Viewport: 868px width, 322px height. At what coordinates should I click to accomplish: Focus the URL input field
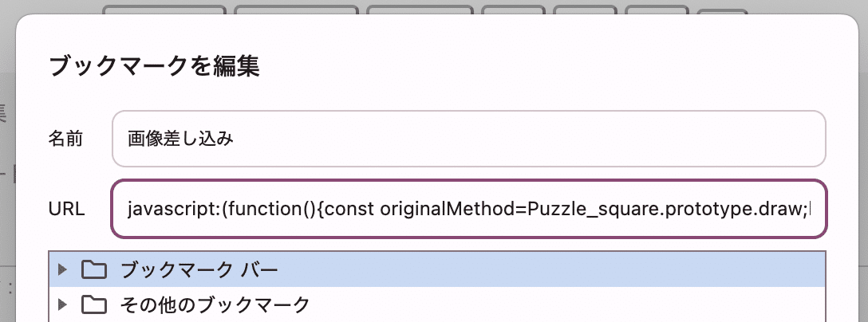468,210
